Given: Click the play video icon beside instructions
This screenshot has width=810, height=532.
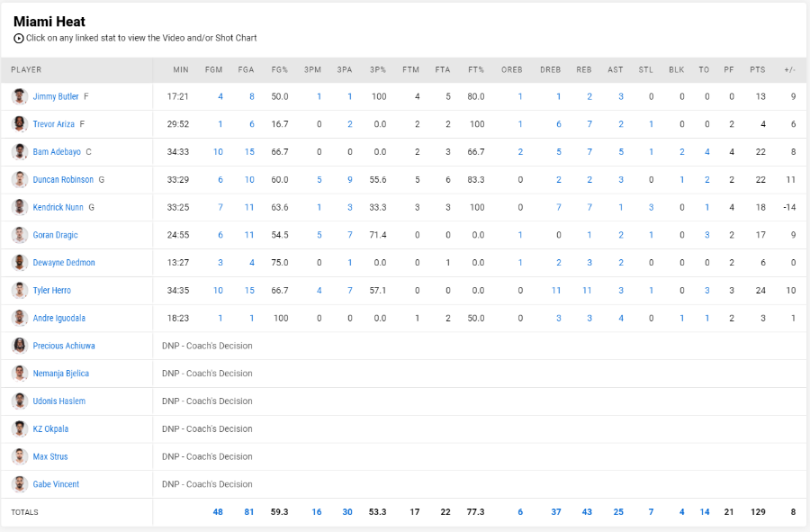Looking at the screenshot, I should click(19, 38).
